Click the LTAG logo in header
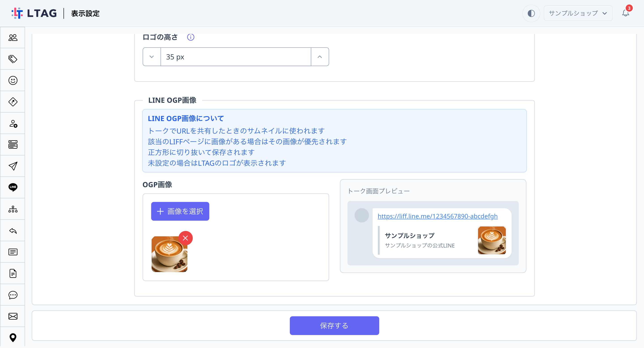The height and width of the screenshot is (348, 644). click(34, 13)
